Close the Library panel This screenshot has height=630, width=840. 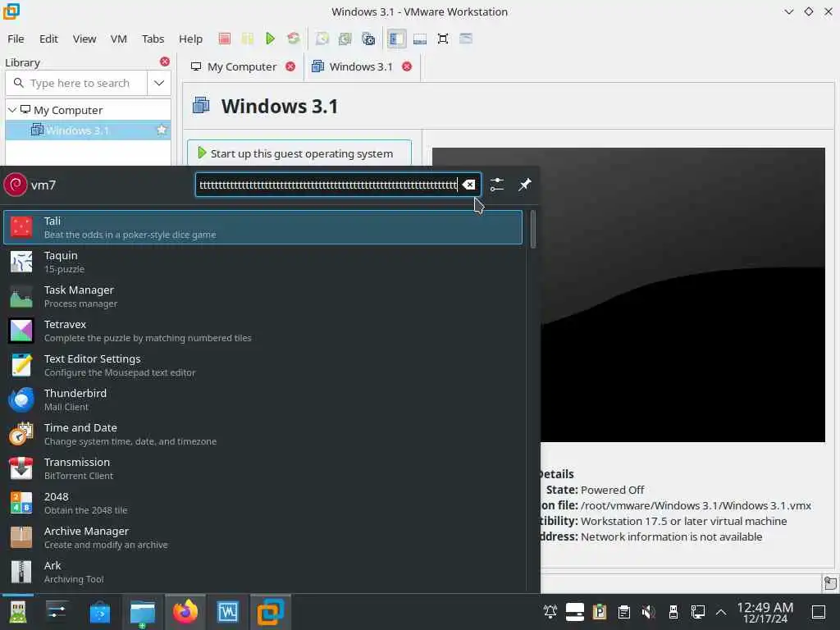point(164,62)
